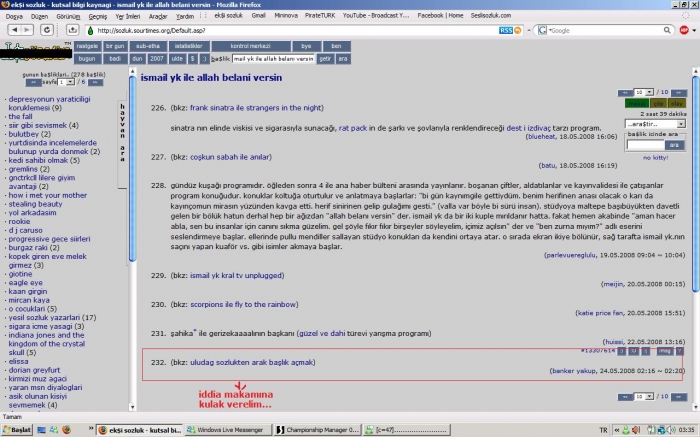Open the Yardım menu
This screenshot has height=437, width=700.
point(185,16)
